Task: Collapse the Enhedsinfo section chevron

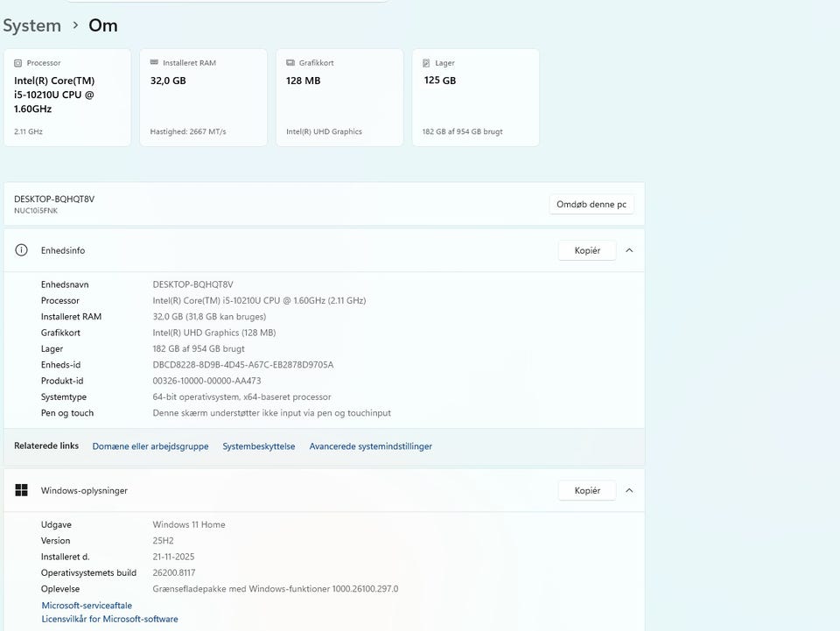Action: (629, 250)
